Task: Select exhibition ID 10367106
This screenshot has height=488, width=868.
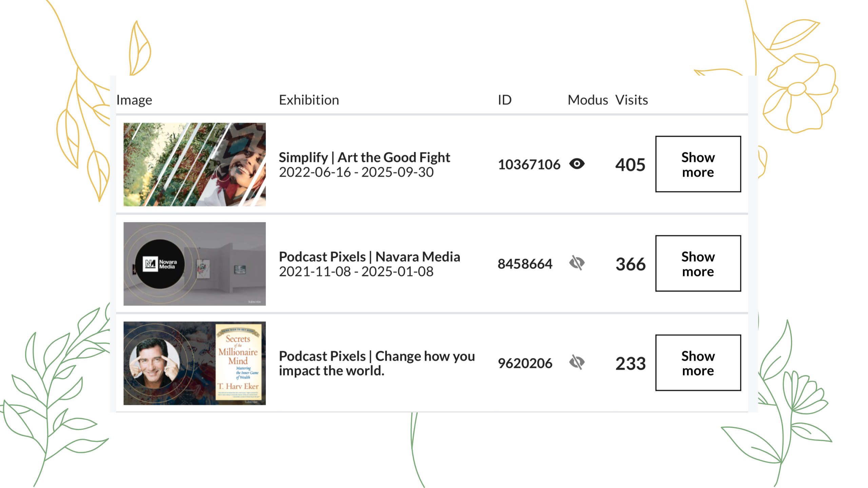Action: pyautogui.click(x=529, y=165)
